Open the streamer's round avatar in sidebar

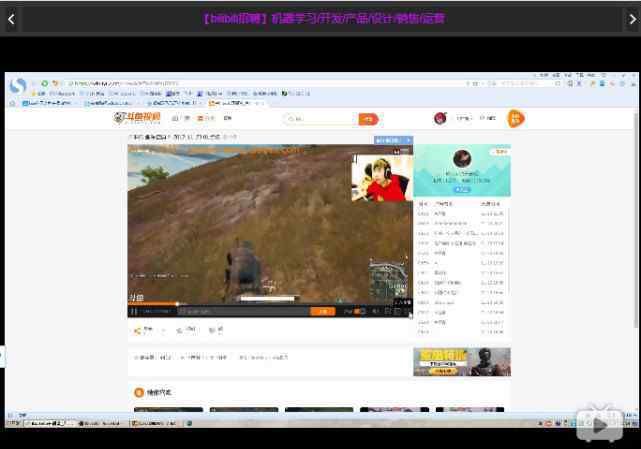[462, 158]
